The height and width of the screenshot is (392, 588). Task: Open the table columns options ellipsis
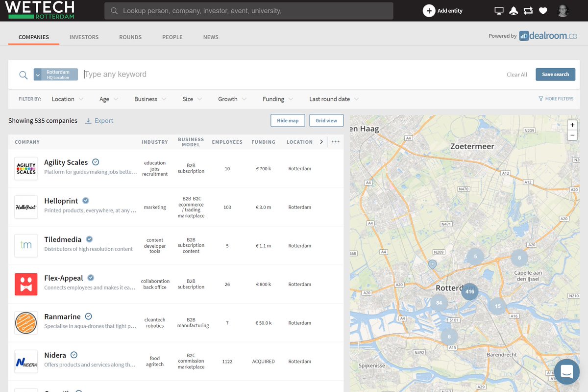click(335, 142)
